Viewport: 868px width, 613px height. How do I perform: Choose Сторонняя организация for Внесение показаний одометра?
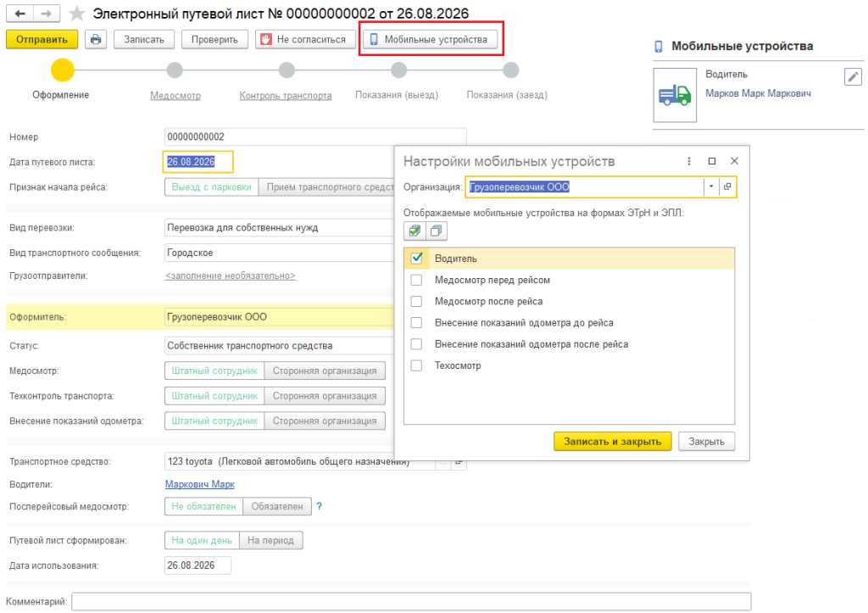tap(325, 421)
